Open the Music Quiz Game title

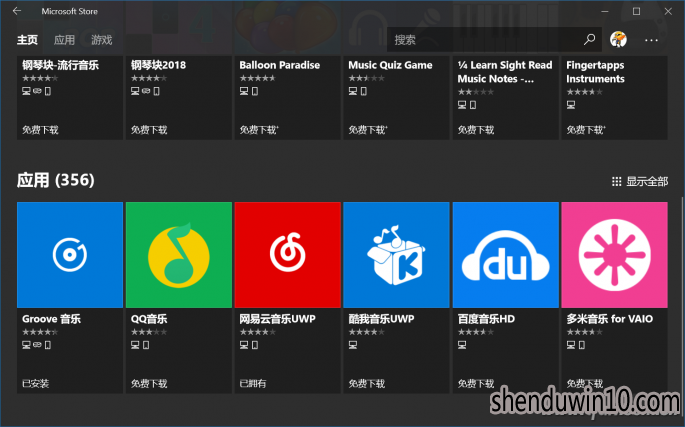tap(390, 65)
